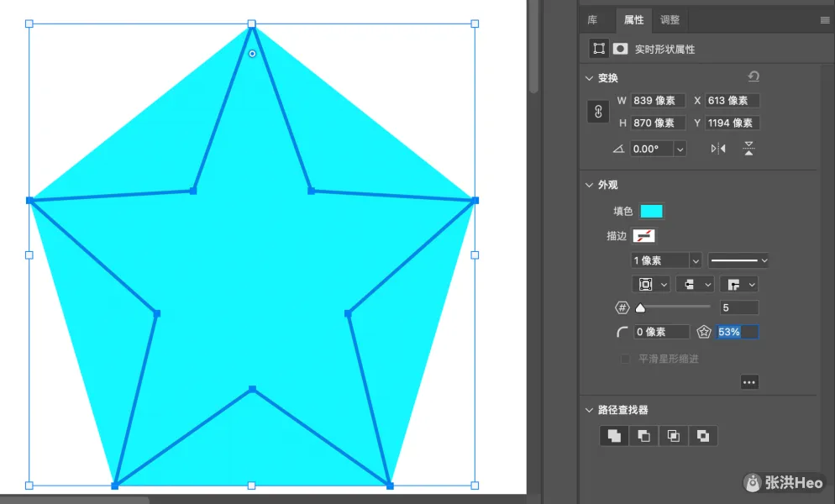Collapse the 路径查找器 section
The width and height of the screenshot is (835, 504).
tap(588, 411)
